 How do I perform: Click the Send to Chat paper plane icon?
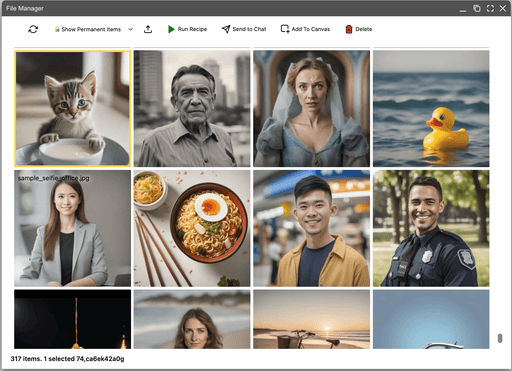click(226, 29)
